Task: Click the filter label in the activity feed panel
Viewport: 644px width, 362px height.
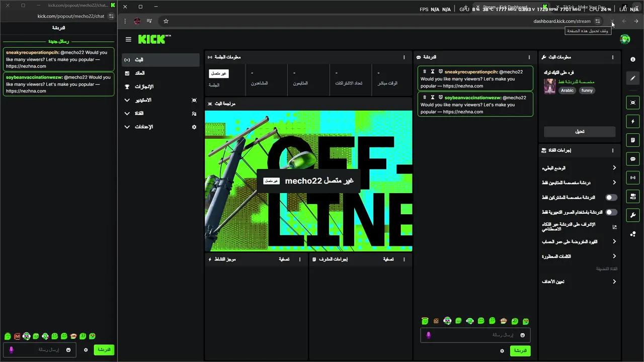Action: click(x=284, y=259)
